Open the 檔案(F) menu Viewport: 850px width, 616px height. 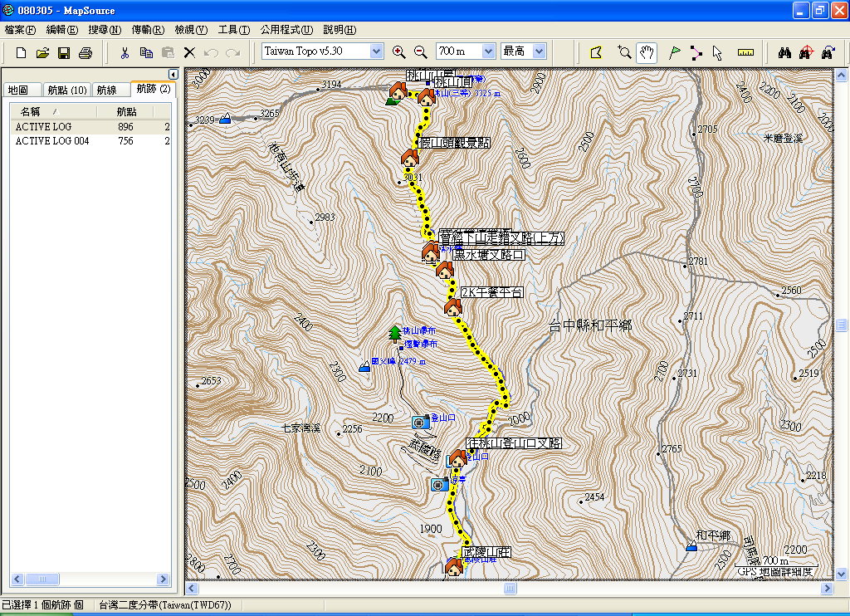point(20,30)
